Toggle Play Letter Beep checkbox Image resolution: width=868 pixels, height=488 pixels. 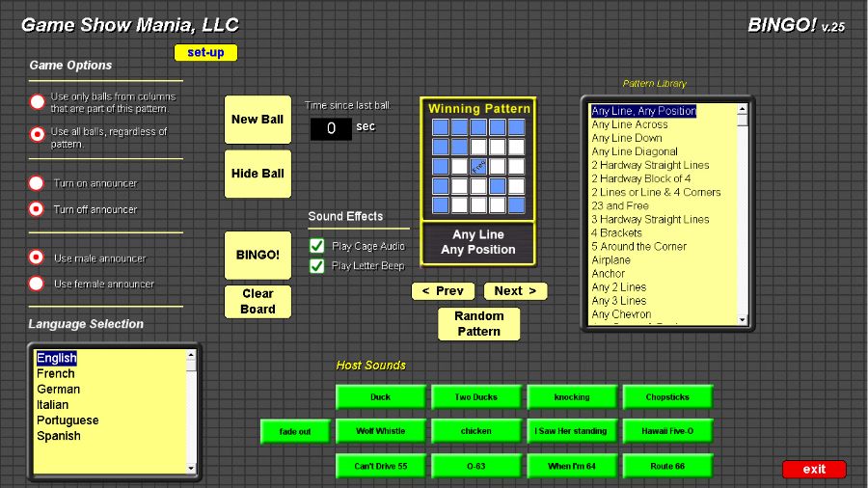tap(316, 265)
